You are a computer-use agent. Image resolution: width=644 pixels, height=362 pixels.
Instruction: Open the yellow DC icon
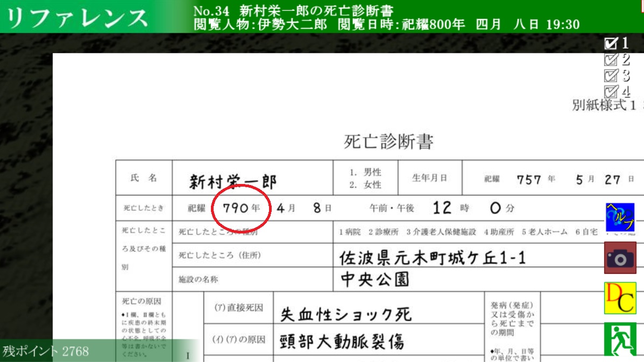pyautogui.click(x=620, y=298)
